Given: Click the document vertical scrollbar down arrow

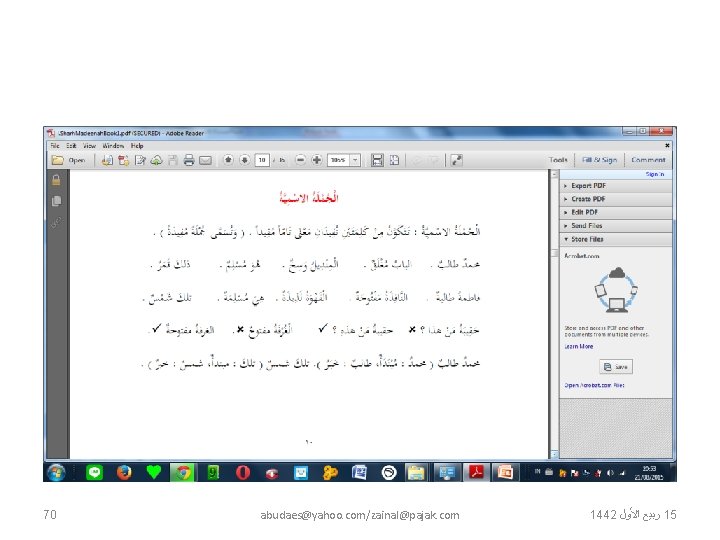Looking at the screenshot, I should pyautogui.click(x=554, y=454).
